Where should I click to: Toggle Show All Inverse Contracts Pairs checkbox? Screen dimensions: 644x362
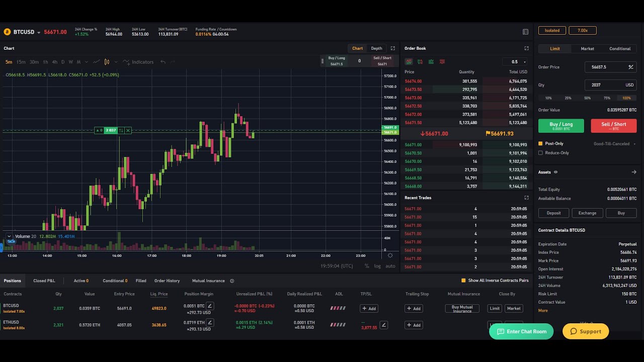463,281
